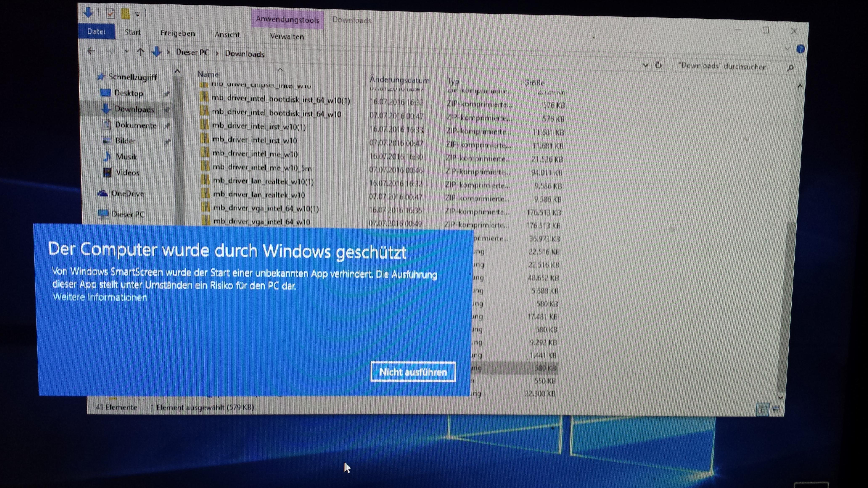This screenshot has height=488, width=868.
Task: Click the Properties icon in quick access toolbar
Action: coord(110,13)
